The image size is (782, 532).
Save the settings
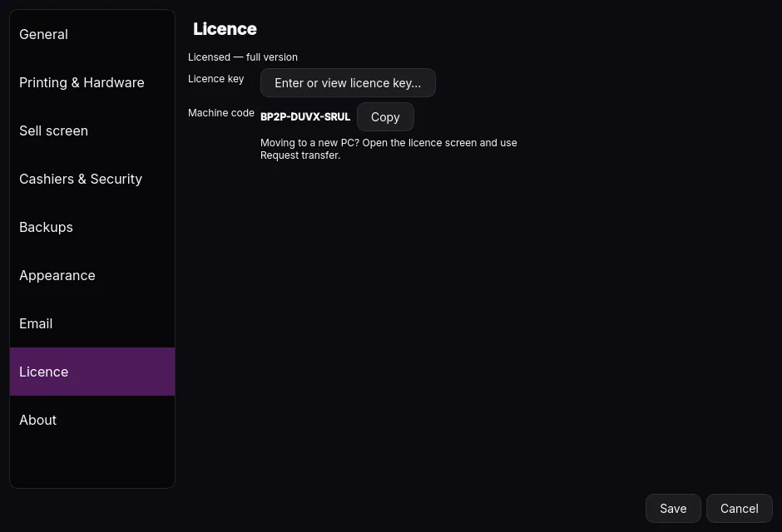coord(673,509)
